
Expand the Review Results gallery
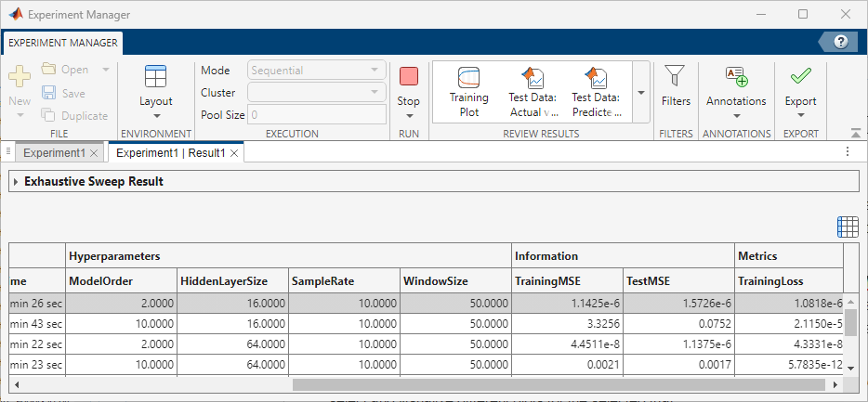click(641, 92)
